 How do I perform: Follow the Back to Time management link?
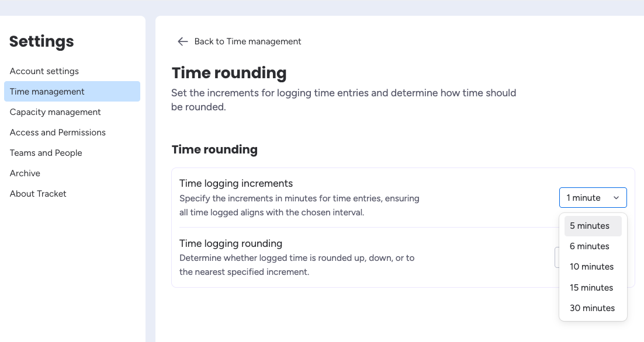[x=248, y=41]
